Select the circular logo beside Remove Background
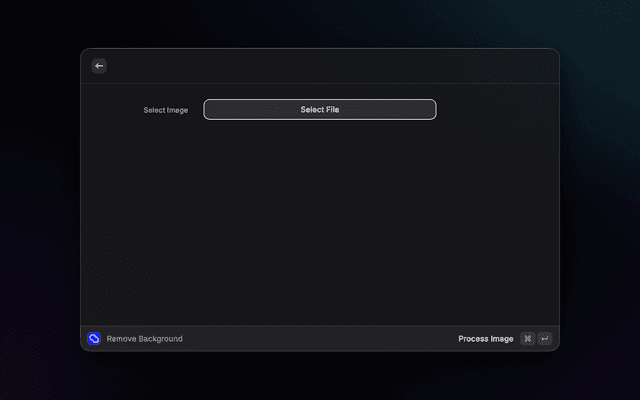Screen dimensions: 640x400 [94, 339]
